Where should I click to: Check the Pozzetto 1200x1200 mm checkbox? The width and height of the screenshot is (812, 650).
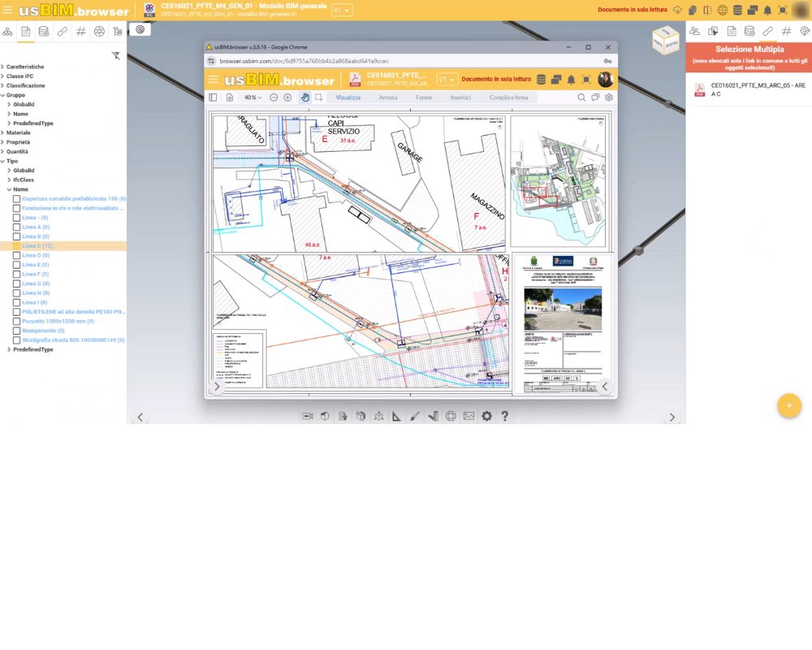16,322
